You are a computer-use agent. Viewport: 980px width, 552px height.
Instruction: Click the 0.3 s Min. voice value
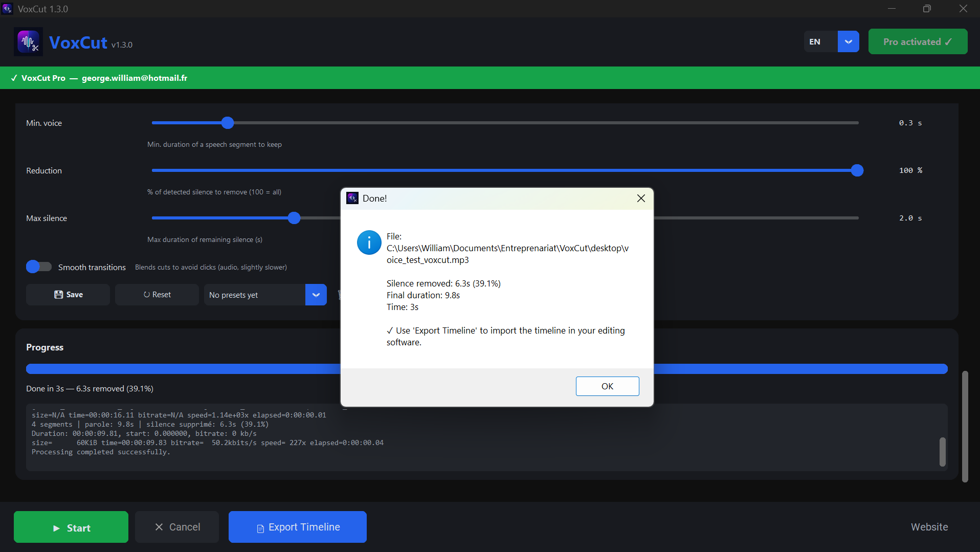pos(910,123)
